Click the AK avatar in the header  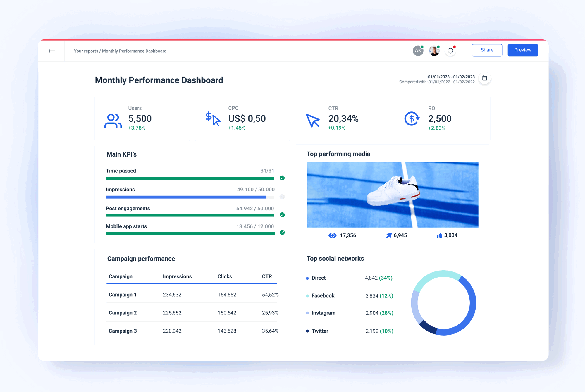(x=418, y=50)
